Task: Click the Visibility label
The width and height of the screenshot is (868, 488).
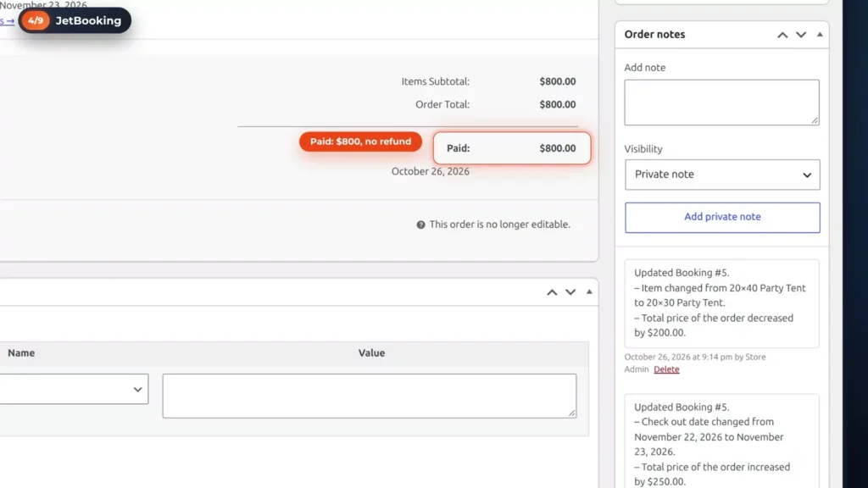Action: coord(643,149)
